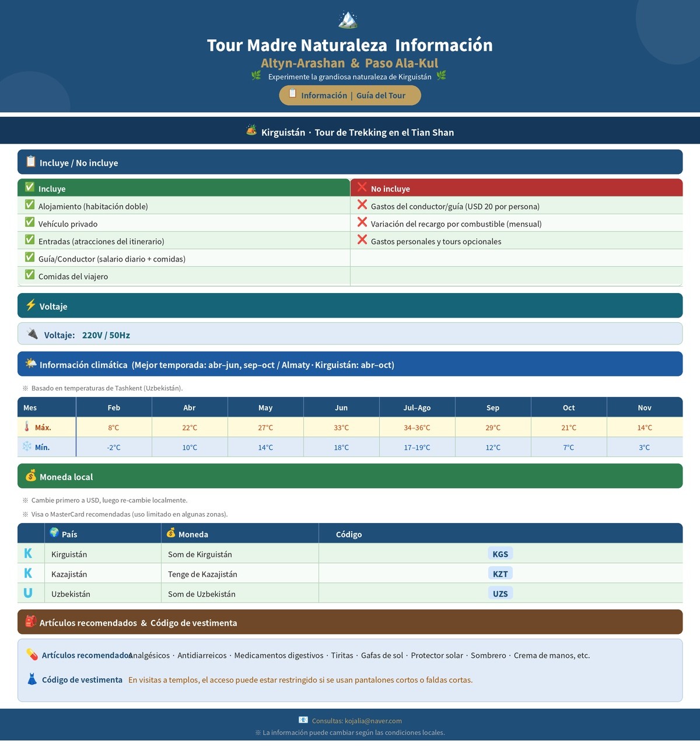Click the red X beside Gastos personales

(x=362, y=240)
